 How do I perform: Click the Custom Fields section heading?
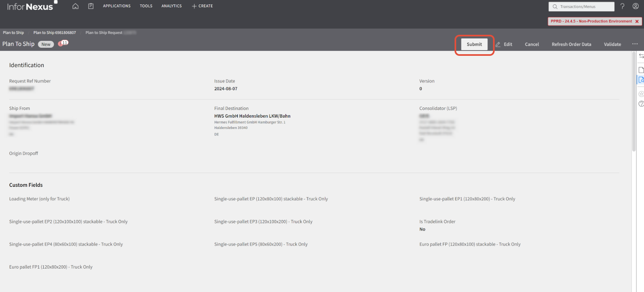26,185
